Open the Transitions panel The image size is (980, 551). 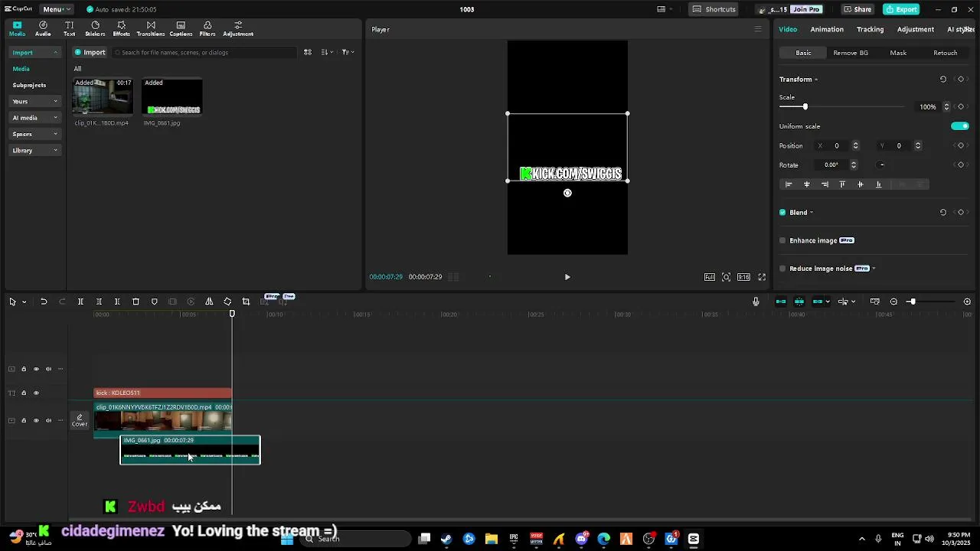(x=150, y=29)
